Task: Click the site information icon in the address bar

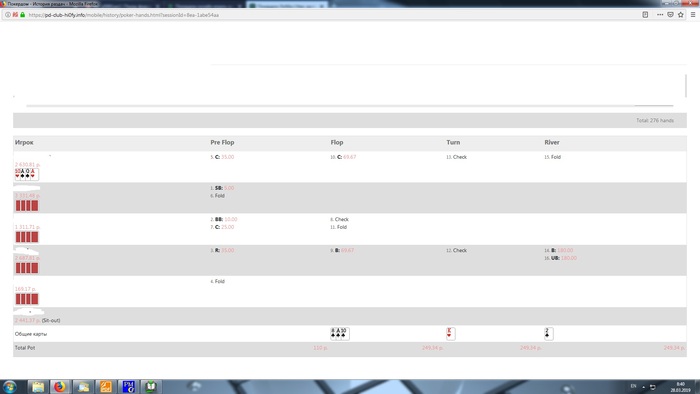Action: point(8,15)
